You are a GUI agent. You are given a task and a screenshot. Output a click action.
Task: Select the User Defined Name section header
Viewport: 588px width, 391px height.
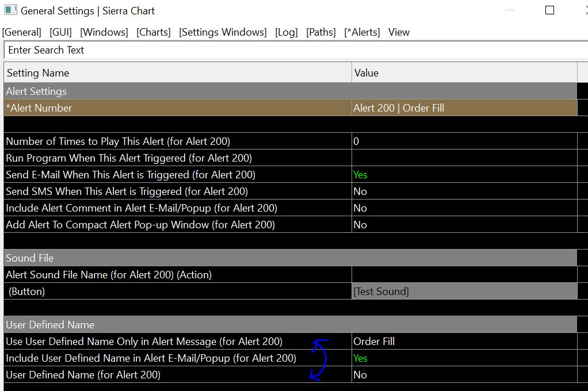291,325
